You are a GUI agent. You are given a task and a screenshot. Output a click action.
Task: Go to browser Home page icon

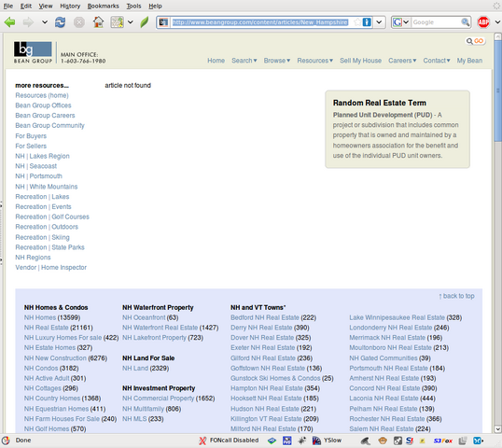click(98, 22)
